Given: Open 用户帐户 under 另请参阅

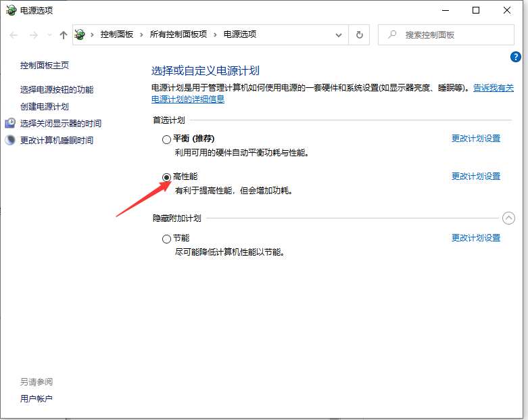Looking at the screenshot, I should point(36,398).
